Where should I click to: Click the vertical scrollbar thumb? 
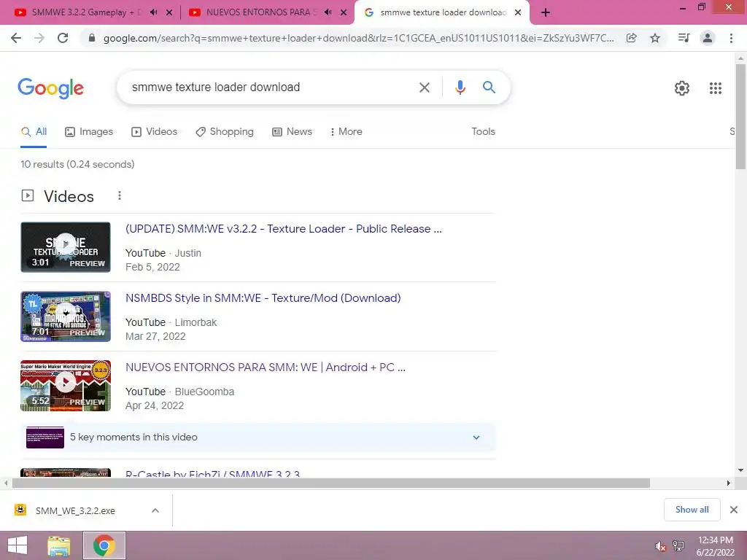pos(740,117)
